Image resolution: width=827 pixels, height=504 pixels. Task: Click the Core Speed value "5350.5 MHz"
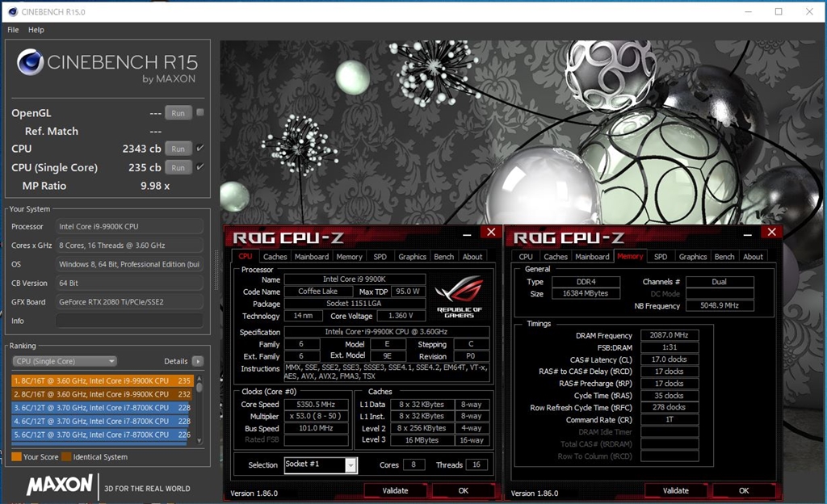pyautogui.click(x=316, y=405)
